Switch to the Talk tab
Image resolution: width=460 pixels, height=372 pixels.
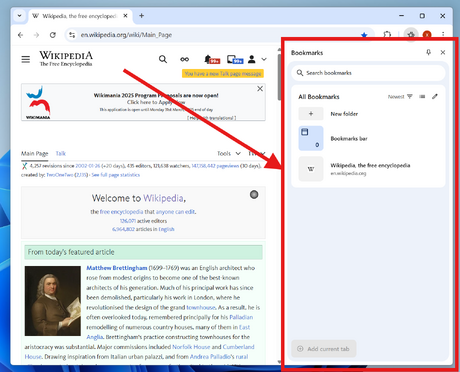click(61, 153)
